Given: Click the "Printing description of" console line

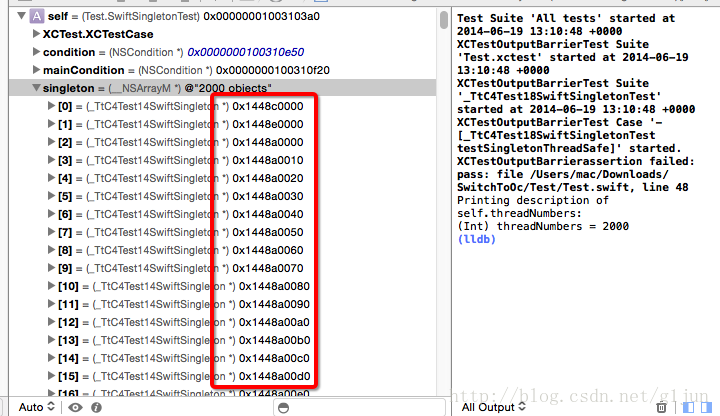Looking at the screenshot, I should tap(533, 201).
